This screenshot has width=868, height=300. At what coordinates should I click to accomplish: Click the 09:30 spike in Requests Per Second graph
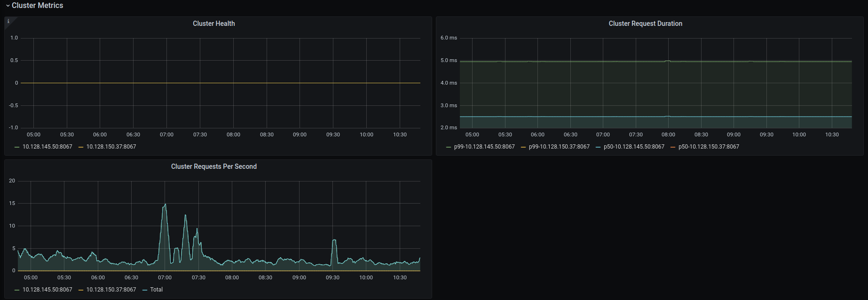pyautogui.click(x=334, y=240)
